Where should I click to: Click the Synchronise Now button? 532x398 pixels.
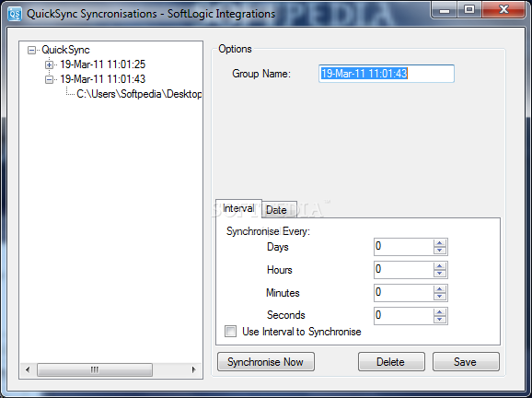point(266,362)
